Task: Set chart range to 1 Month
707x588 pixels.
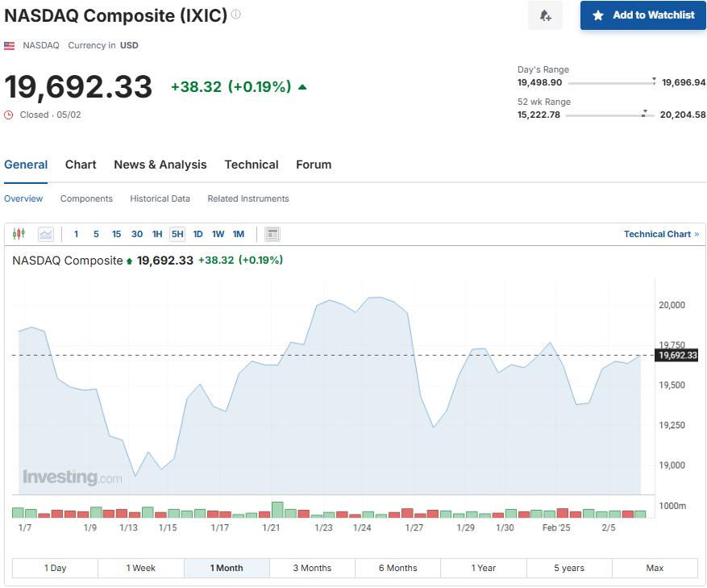Action: 227,568
